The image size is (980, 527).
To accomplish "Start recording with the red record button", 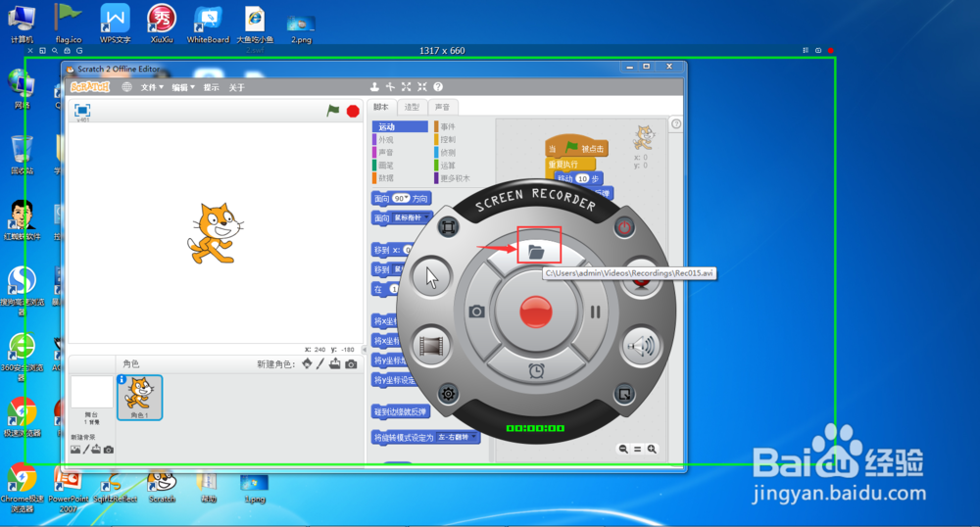I will tap(536, 311).
